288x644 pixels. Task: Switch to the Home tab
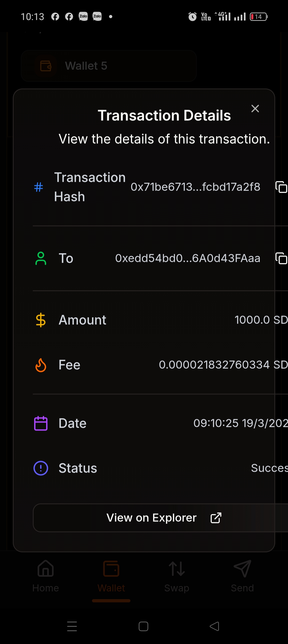click(46, 576)
